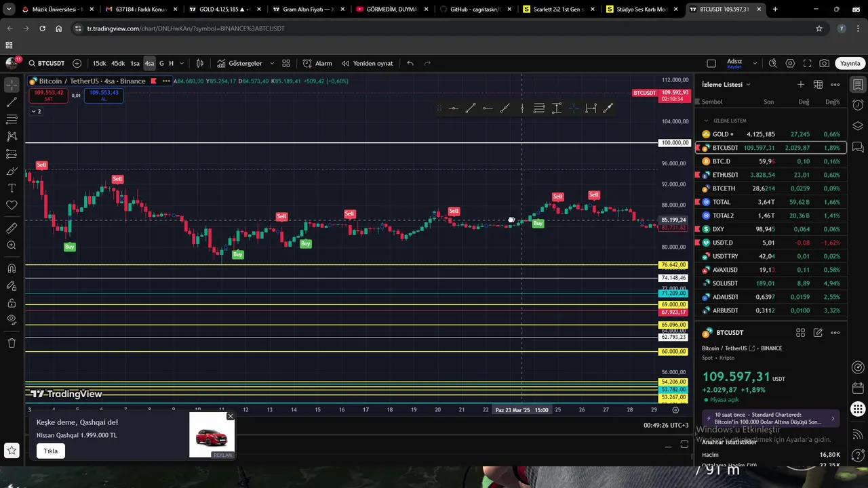Select the trend line drawing tool
The image size is (868, 488).
point(12,102)
